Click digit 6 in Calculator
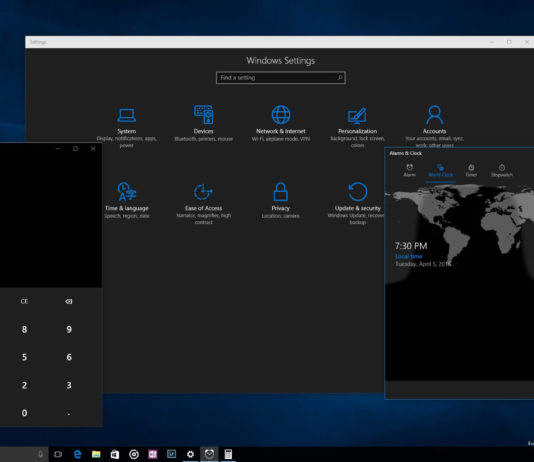 pyautogui.click(x=69, y=357)
